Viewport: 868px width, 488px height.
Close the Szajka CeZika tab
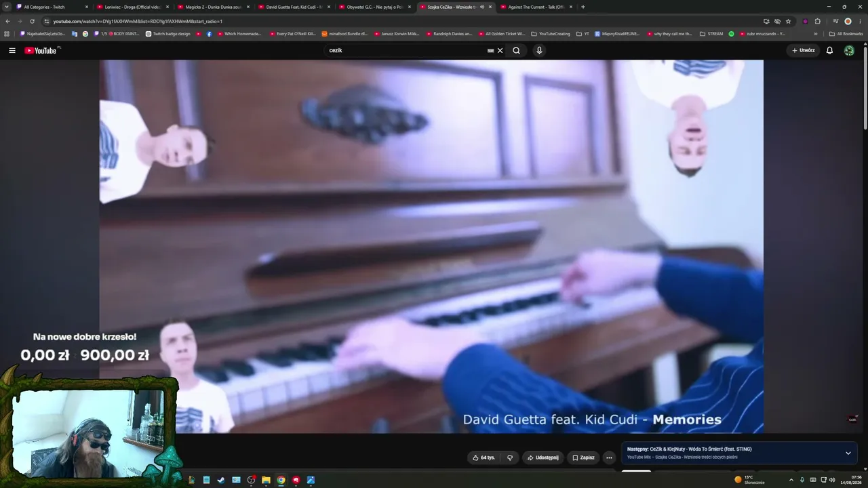pyautogui.click(x=490, y=7)
